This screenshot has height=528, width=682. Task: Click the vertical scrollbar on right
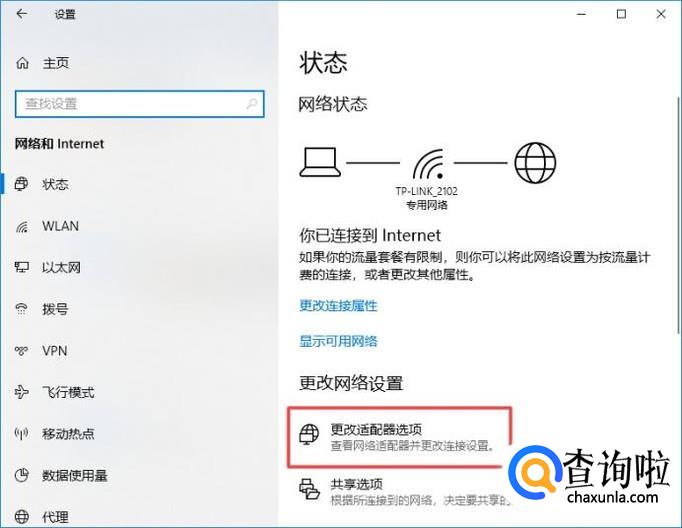pos(678,215)
